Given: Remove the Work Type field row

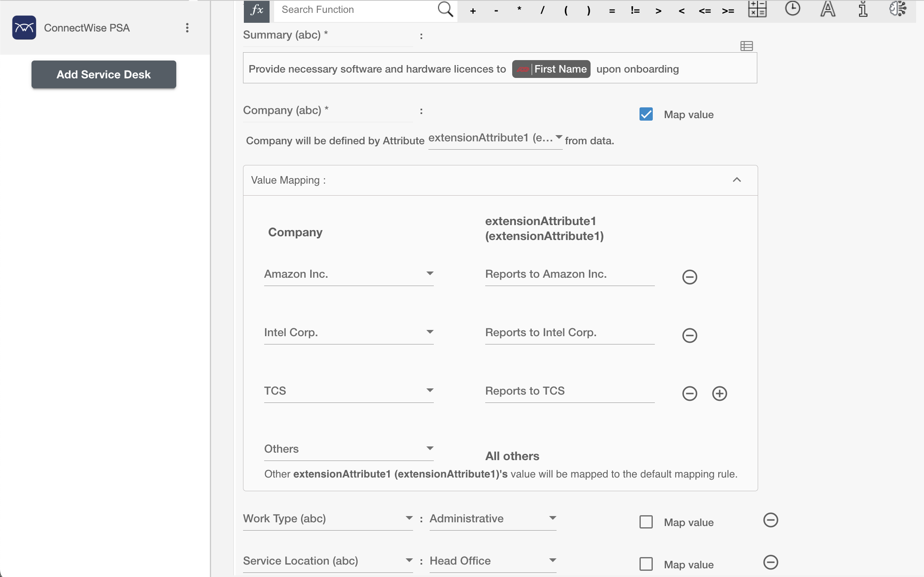Looking at the screenshot, I should point(771,520).
